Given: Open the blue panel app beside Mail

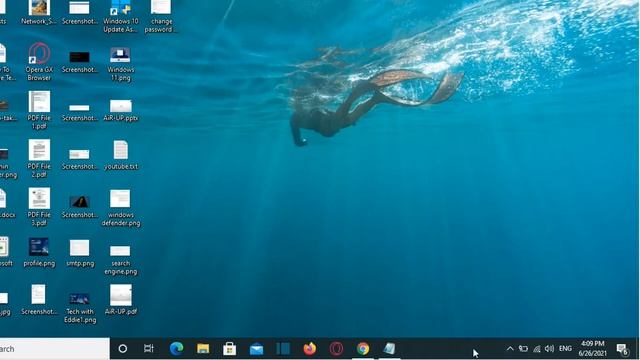Looking at the screenshot, I should tap(283, 349).
